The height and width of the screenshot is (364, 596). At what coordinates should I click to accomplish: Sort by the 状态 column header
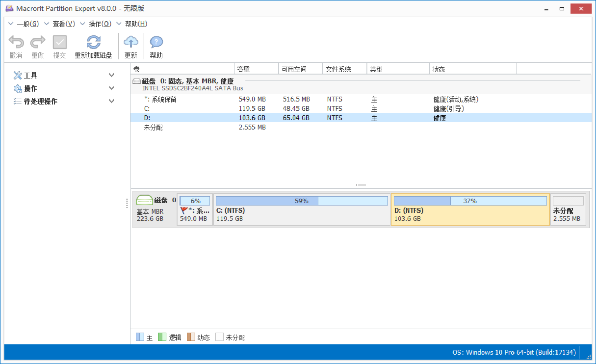(473, 69)
